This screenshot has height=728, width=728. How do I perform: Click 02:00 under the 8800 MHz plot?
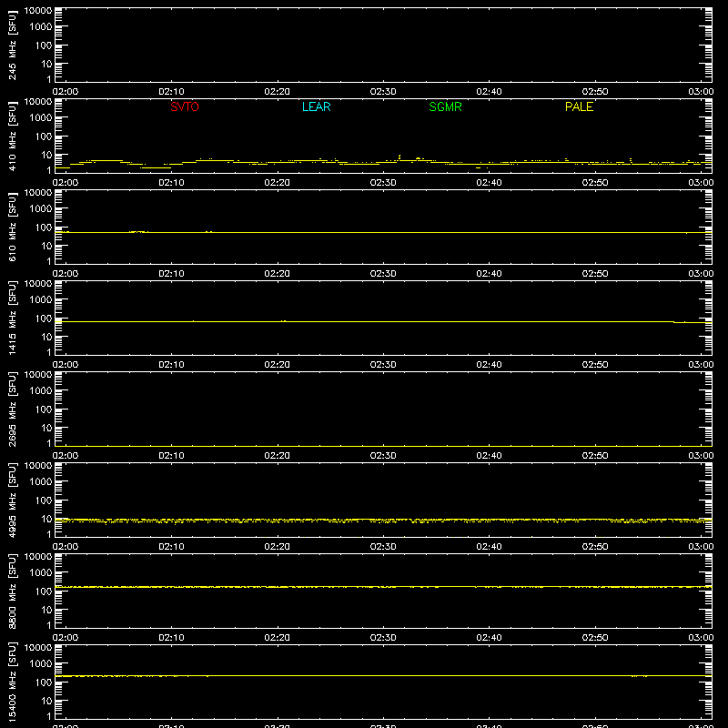click(x=66, y=638)
